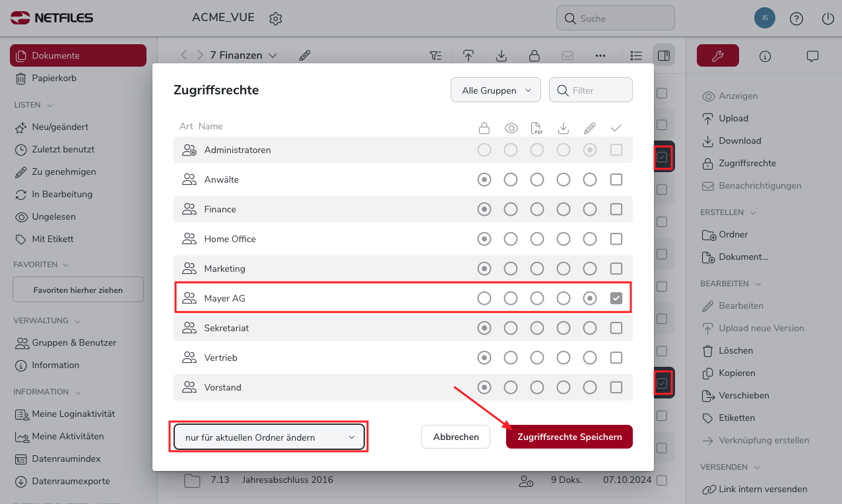Screen dimensions: 842x504
Task: Click the settings gear next to ACME_VUE
Action: tap(276, 18)
